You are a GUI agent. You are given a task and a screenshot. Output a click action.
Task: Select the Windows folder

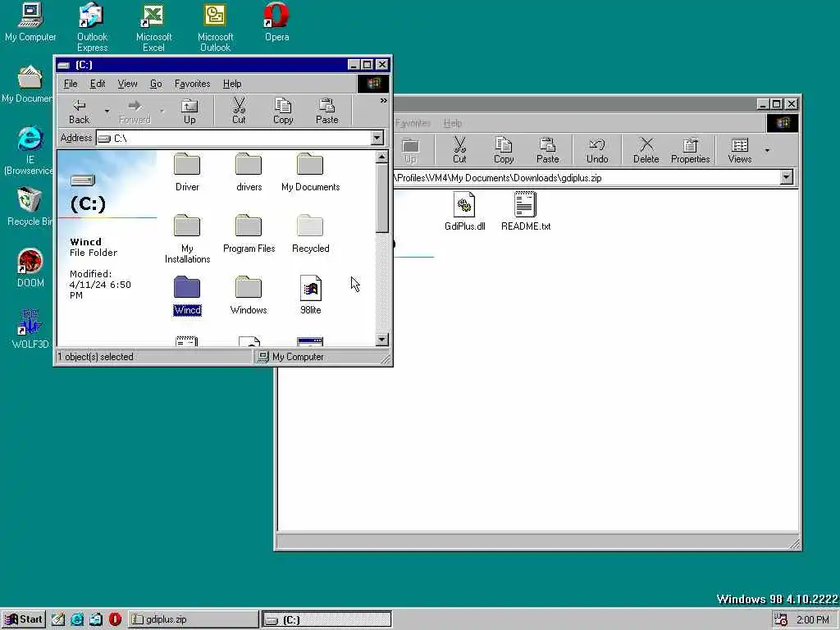pyautogui.click(x=249, y=295)
